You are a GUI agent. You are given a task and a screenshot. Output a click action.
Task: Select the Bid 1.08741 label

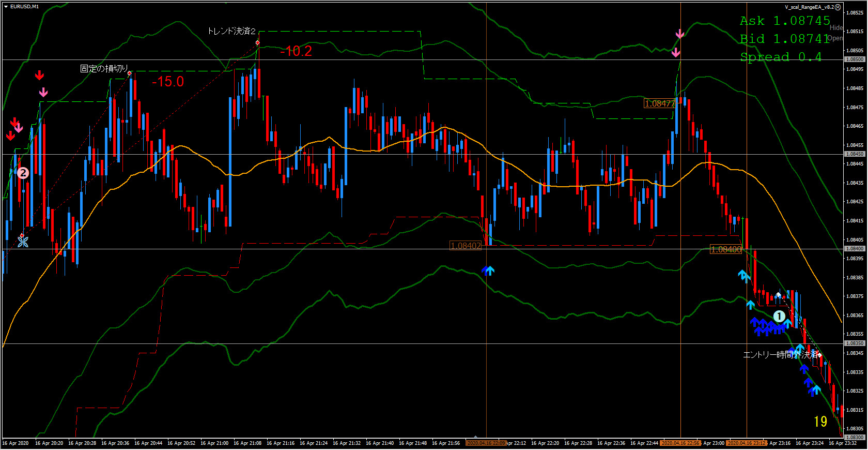[785, 39]
